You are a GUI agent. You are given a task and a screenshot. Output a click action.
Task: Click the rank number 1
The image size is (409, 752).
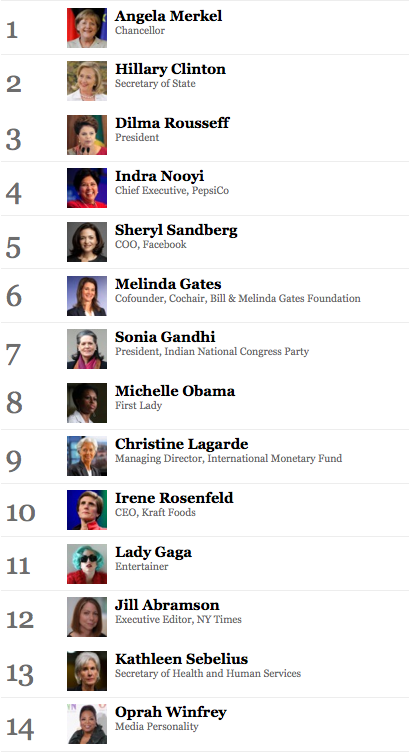[x=12, y=30]
